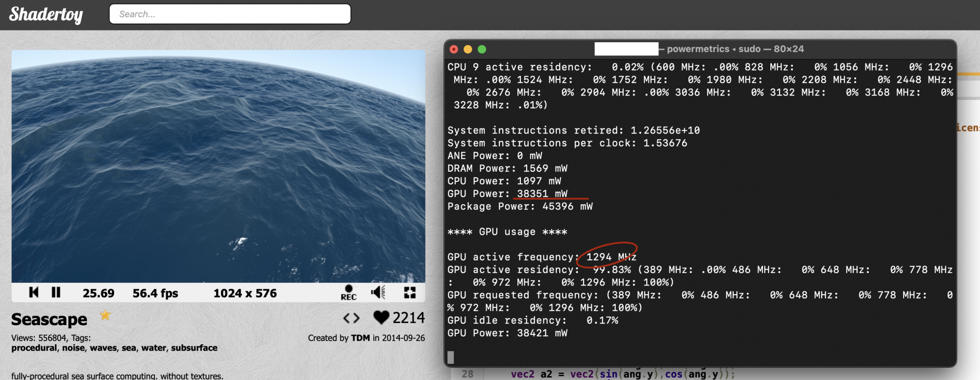Click 'System instructions retired' line
Screen dimensions: 980x380
574,130
